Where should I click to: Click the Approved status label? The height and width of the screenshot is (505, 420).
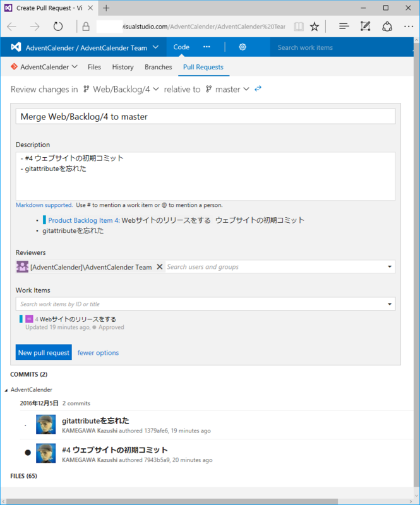click(x=111, y=327)
